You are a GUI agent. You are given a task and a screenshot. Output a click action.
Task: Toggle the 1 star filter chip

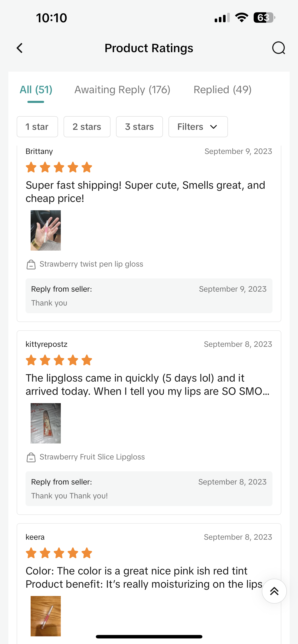point(37,127)
